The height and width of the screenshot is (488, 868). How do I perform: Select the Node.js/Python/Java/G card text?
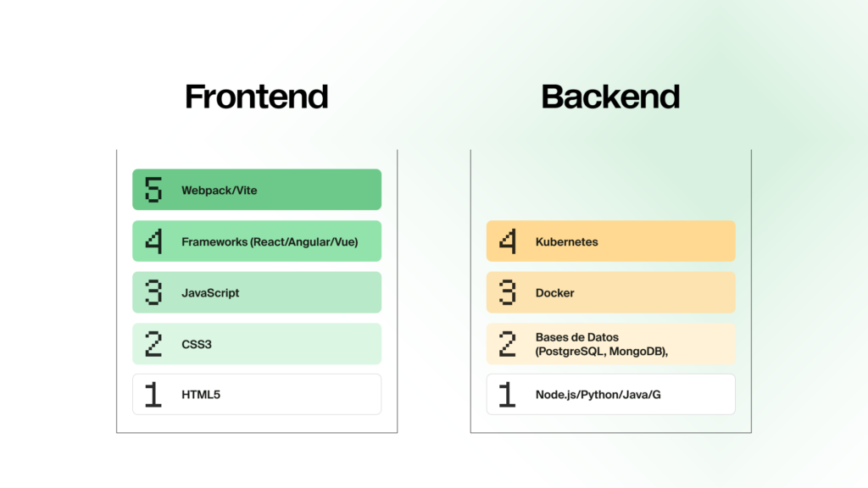point(598,395)
